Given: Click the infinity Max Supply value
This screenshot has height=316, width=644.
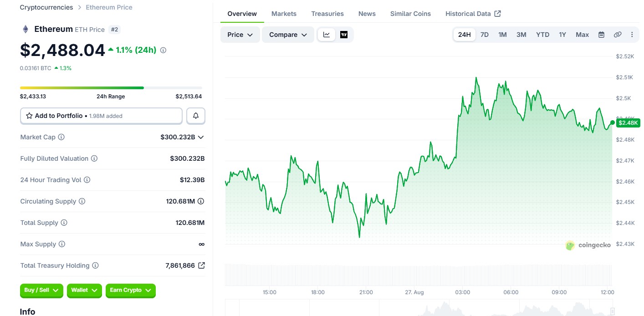Looking at the screenshot, I should click(201, 244).
